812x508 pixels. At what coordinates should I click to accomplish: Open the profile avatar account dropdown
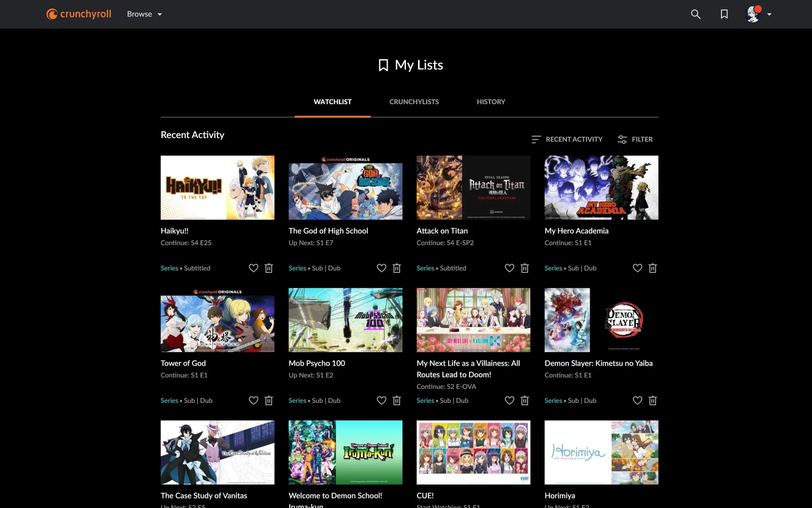pos(758,14)
